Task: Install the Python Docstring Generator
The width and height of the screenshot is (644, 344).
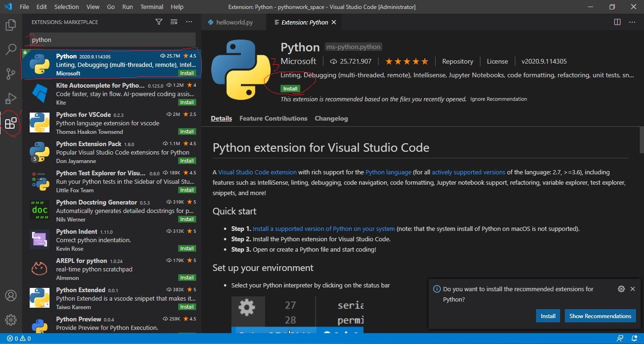Action: (187, 219)
